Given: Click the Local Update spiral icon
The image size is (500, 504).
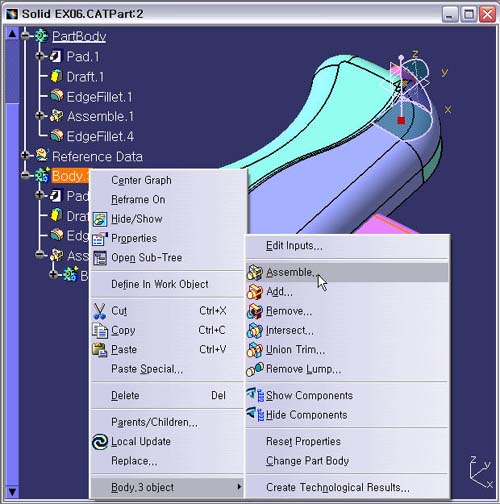Looking at the screenshot, I should pos(100,442).
